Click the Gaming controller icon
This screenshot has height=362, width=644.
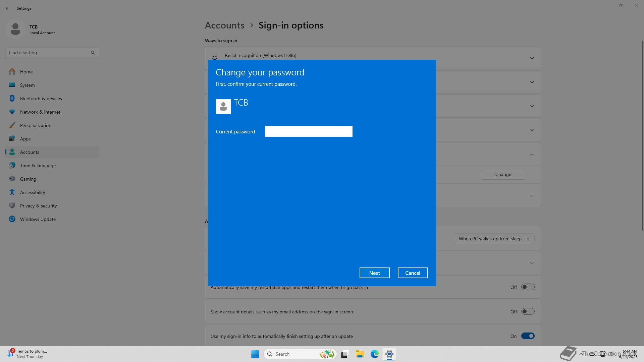[x=12, y=179]
